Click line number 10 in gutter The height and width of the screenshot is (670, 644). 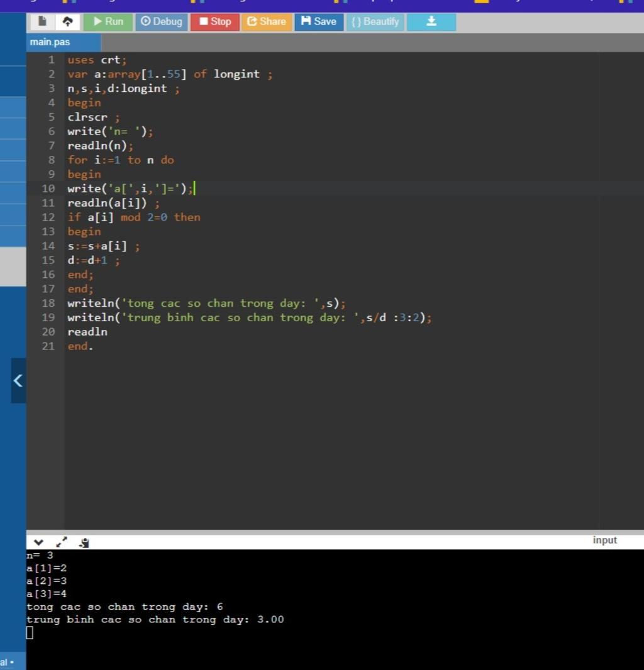[48, 189]
